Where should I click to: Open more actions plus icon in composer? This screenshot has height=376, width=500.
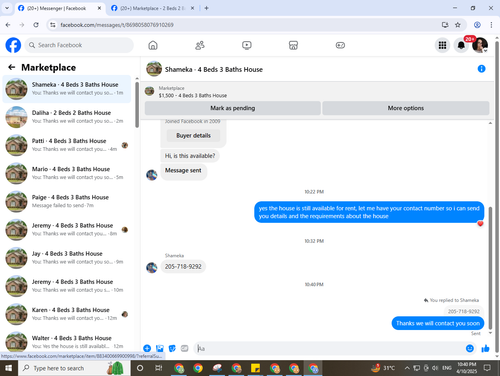(147, 348)
